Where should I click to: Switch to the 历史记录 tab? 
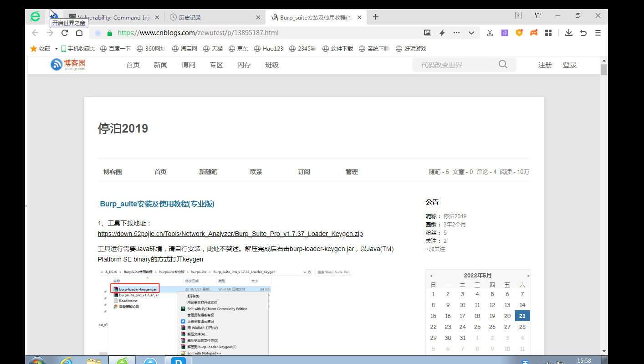coord(215,17)
